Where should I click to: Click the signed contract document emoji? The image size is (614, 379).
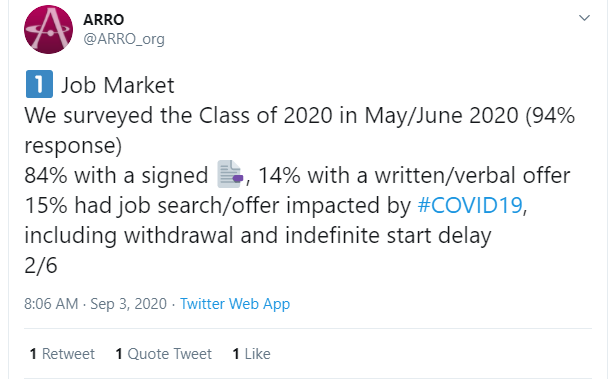230,174
